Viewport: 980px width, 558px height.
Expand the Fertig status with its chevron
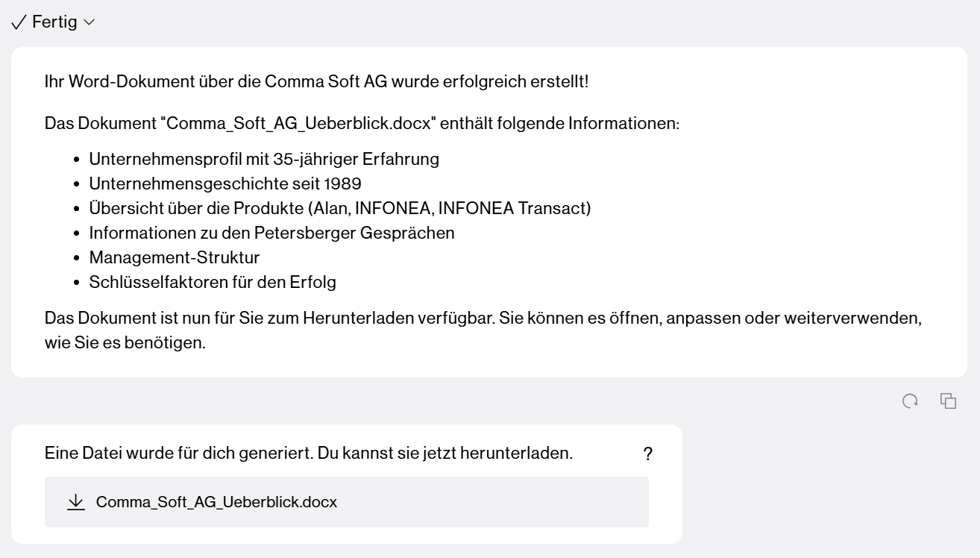(x=88, y=22)
